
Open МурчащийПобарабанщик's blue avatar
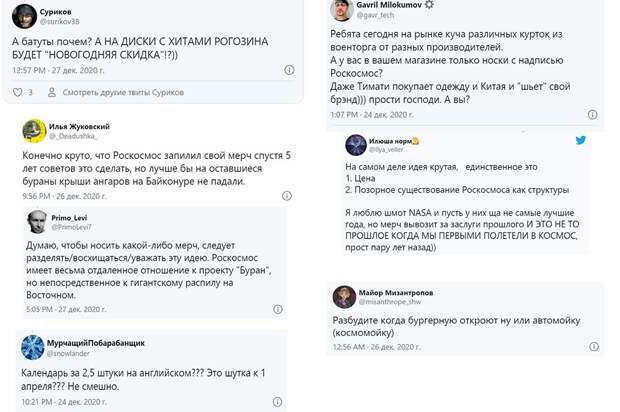click(x=32, y=347)
